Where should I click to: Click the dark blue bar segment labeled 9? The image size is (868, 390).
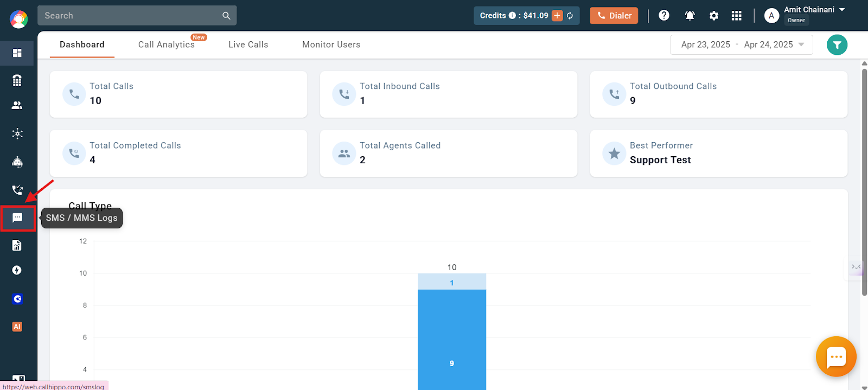452,340
